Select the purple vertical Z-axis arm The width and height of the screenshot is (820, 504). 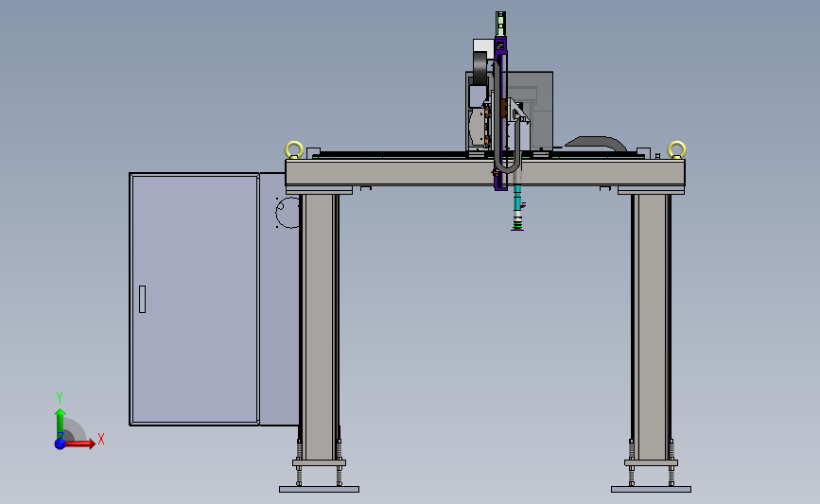click(501, 113)
